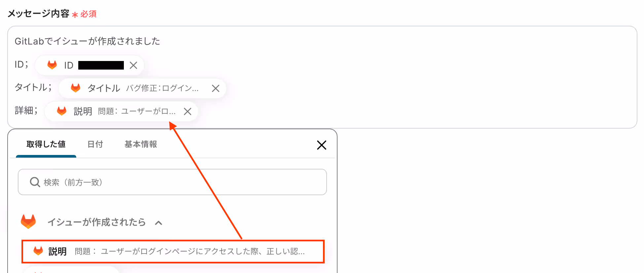The image size is (644, 273).
Task: Click the タイトル chip label
Action: click(104, 88)
